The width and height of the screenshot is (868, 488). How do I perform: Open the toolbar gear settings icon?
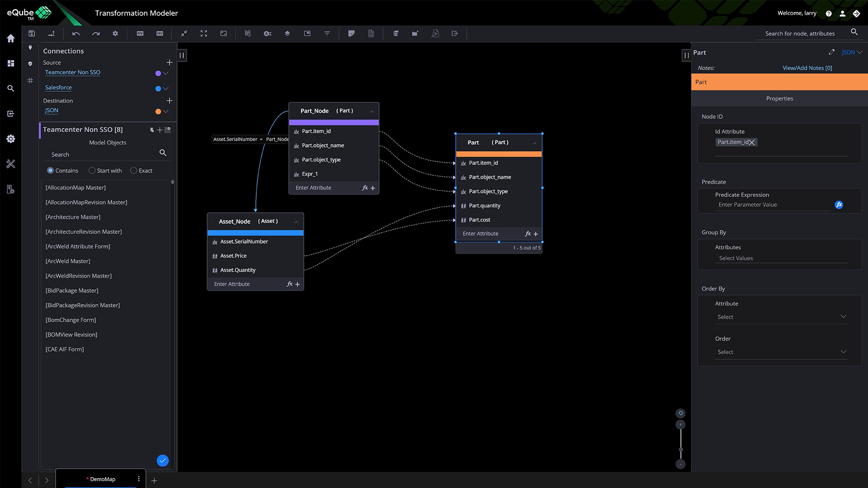[x=115, y=33]
